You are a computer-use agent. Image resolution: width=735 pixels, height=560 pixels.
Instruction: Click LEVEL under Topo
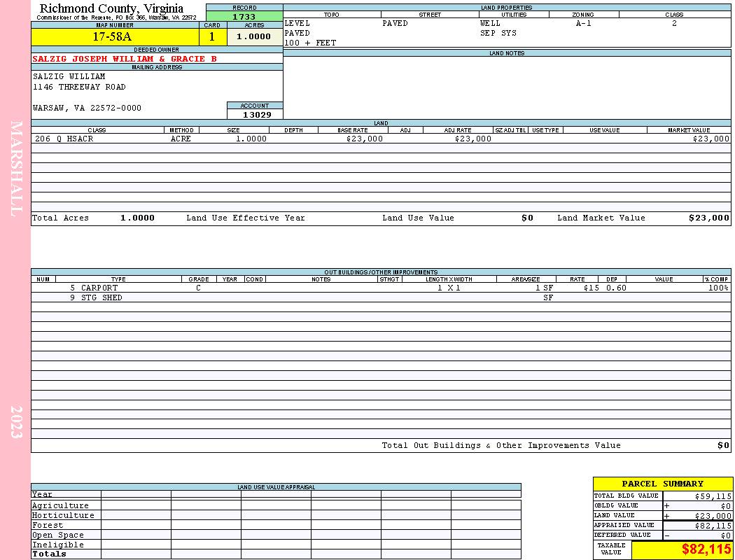pyautogui.click(x=297, y=23)
